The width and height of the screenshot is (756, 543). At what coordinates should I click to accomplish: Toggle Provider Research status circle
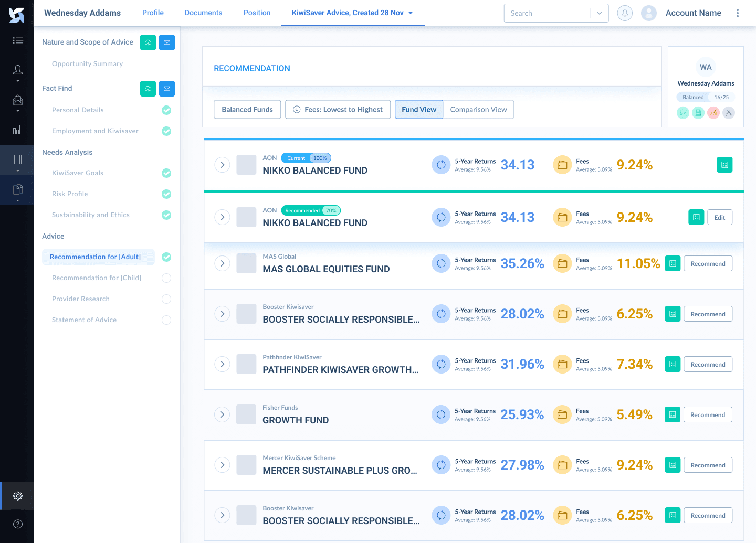click(166, 299)
